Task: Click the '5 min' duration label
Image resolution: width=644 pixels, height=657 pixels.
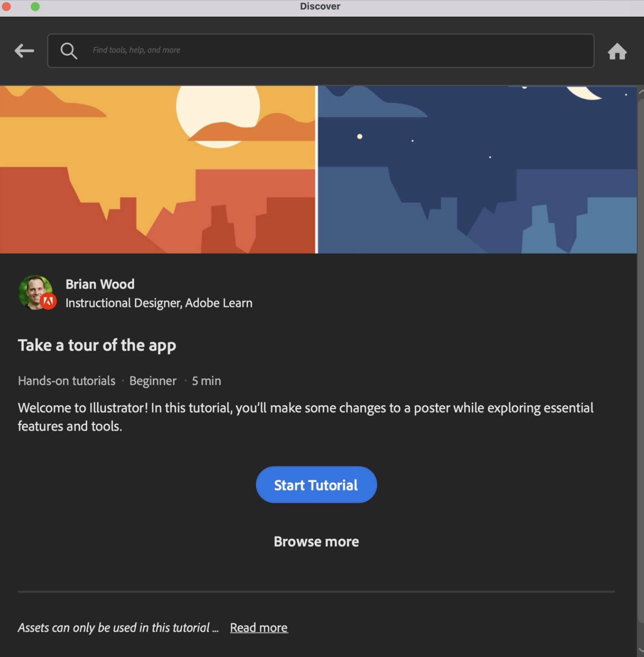Action: click(x=206, y=381)
